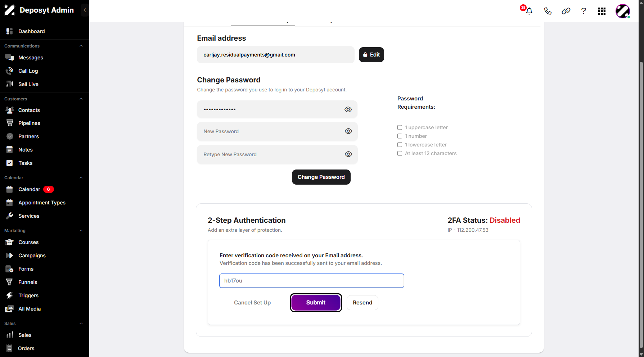
Task: Collapse the Marketing section
Action: point(81,231)
